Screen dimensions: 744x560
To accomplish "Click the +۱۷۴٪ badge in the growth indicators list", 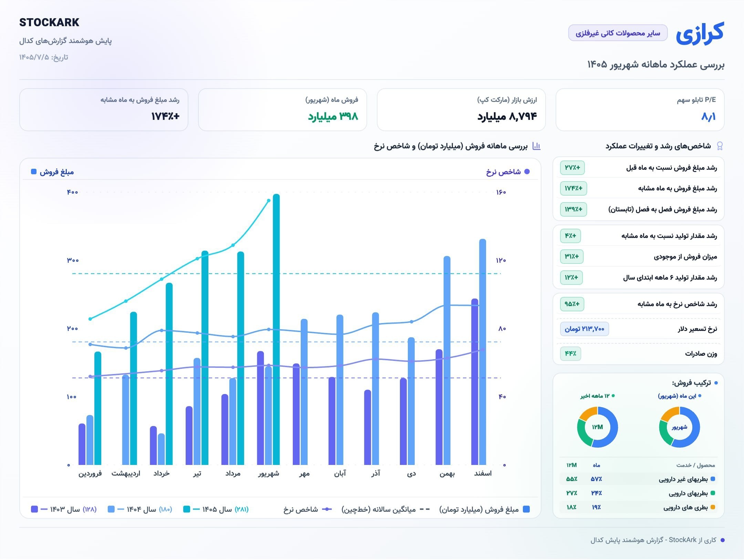I will [573, 188].
